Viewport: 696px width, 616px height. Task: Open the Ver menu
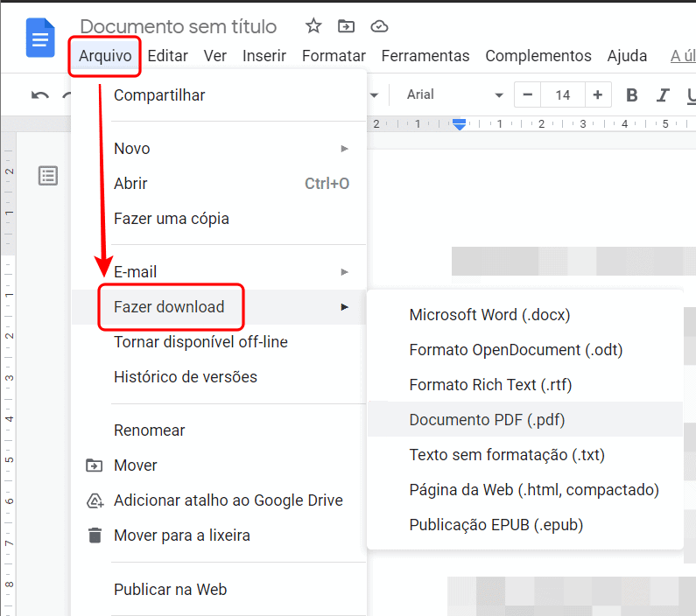pos(215,56)
